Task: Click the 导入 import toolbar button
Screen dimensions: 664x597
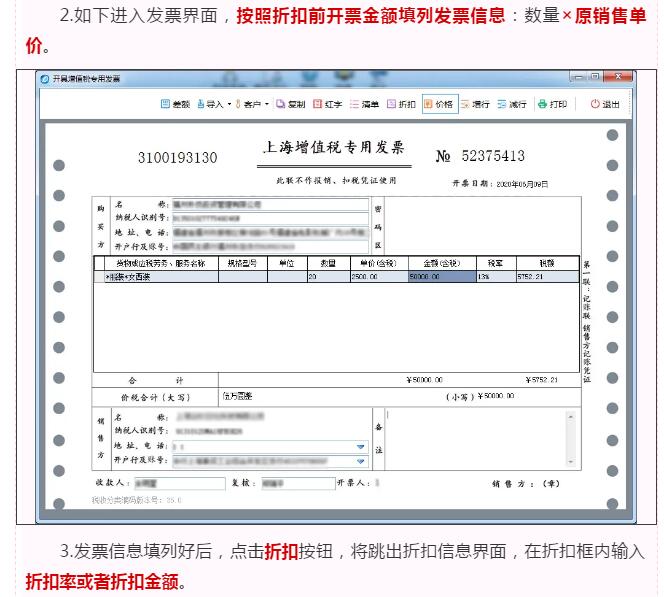Action: [x=210, y=104]
